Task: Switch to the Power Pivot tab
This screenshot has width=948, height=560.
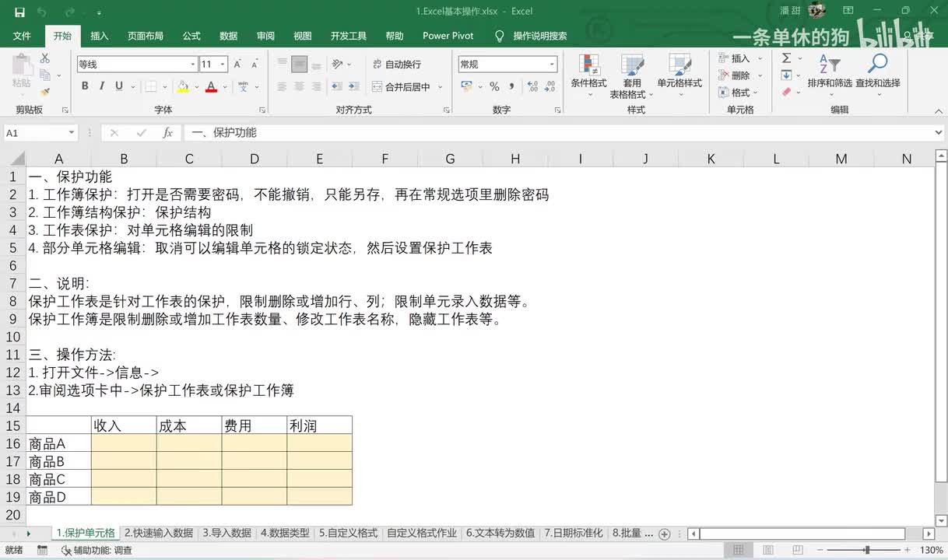Action: point(448,36)
